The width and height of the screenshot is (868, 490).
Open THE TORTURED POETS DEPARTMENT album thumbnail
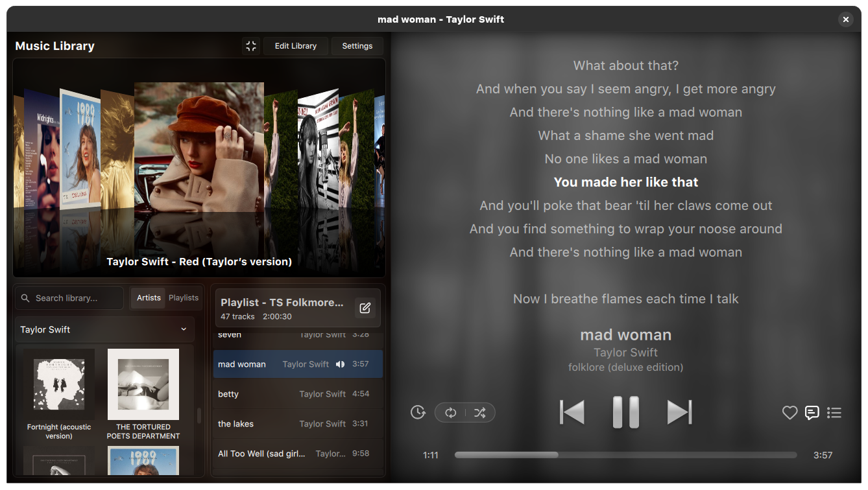coord(143,384)
